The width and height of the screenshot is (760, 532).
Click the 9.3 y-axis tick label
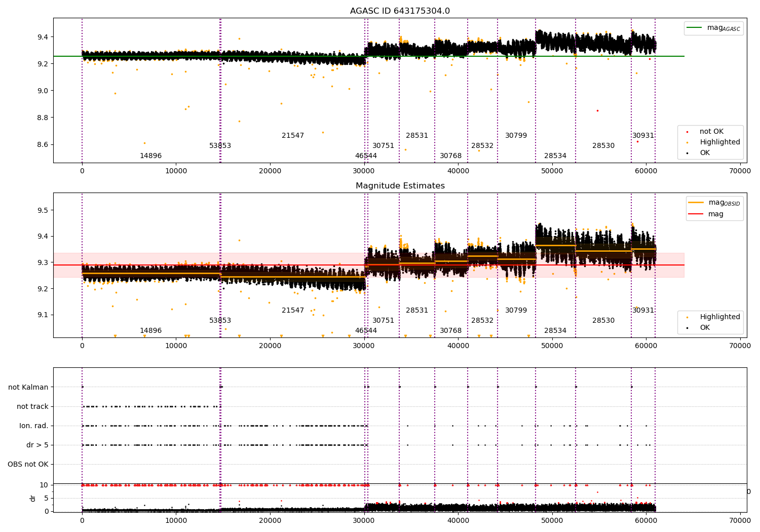click(42, 262)
